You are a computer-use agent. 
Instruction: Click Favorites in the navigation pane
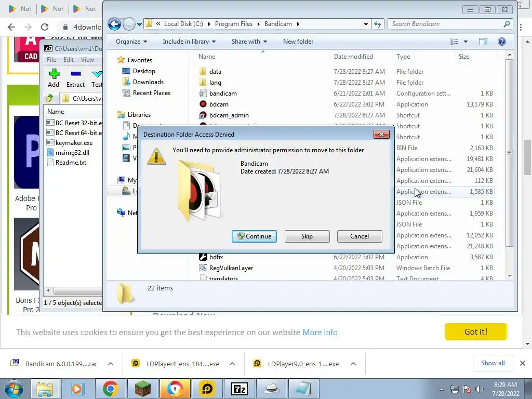(140, 60)
